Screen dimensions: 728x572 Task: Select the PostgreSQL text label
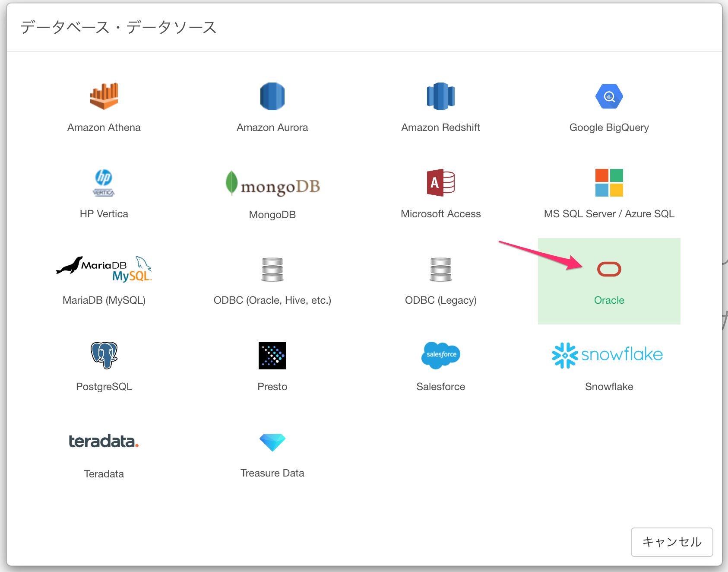click(x=104, y=387)
